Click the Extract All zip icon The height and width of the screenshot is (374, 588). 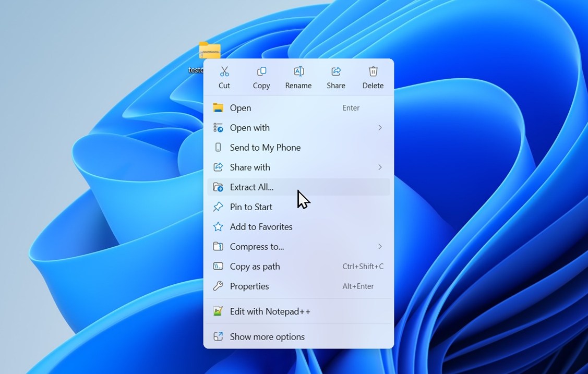(x=218, y=187)
